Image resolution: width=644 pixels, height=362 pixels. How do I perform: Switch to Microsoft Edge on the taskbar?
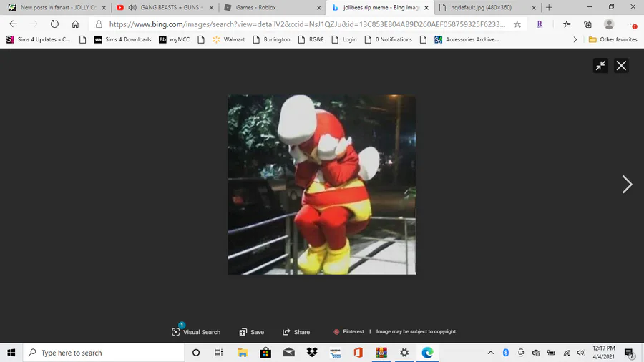tap(428, 353)
